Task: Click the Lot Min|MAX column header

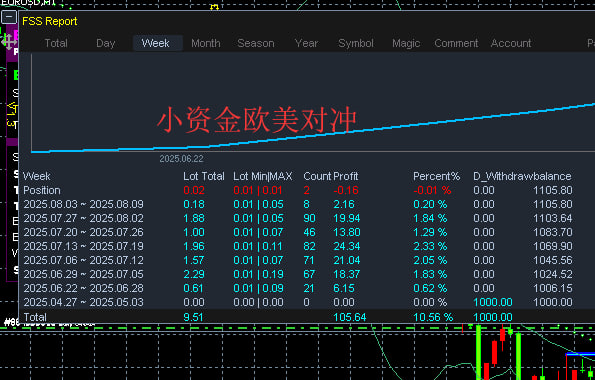Action: 263,177
